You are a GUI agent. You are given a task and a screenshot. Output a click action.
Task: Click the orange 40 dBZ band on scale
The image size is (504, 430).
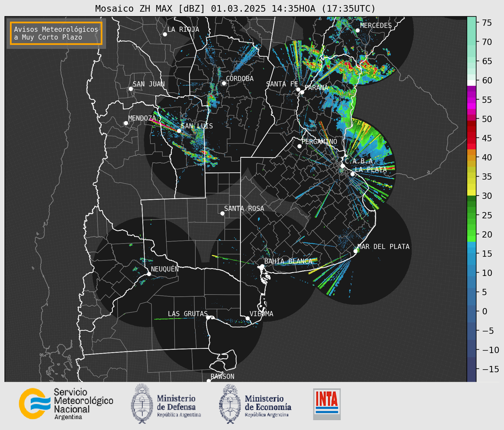pos(471,158)
